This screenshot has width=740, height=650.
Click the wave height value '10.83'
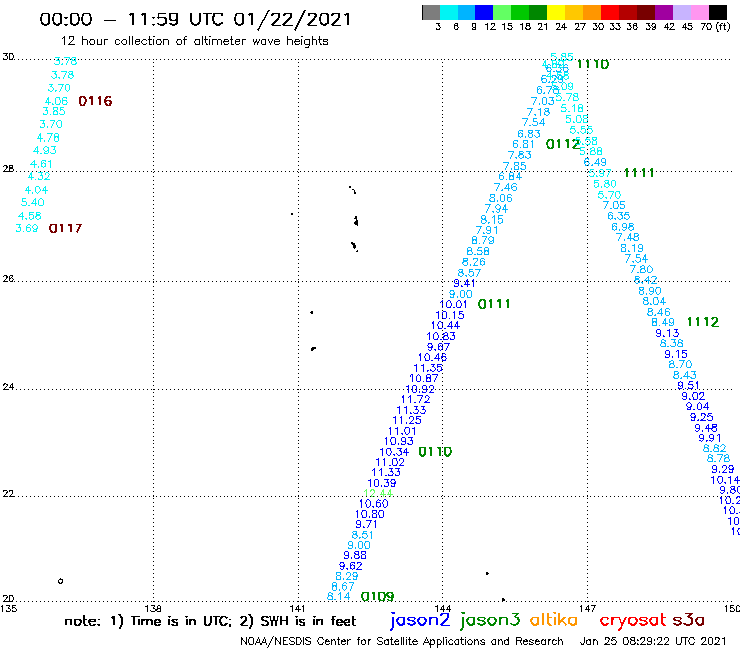[x=441, y=337]
